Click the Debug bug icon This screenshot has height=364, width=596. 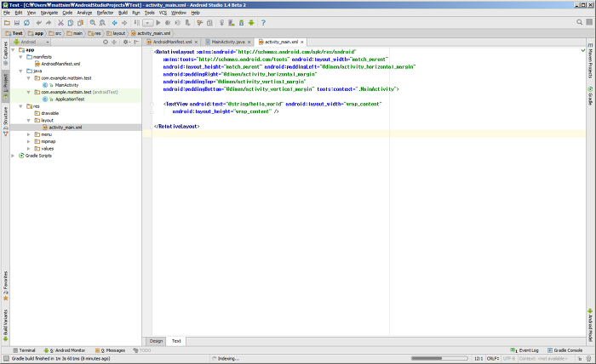tap(168, 23)
